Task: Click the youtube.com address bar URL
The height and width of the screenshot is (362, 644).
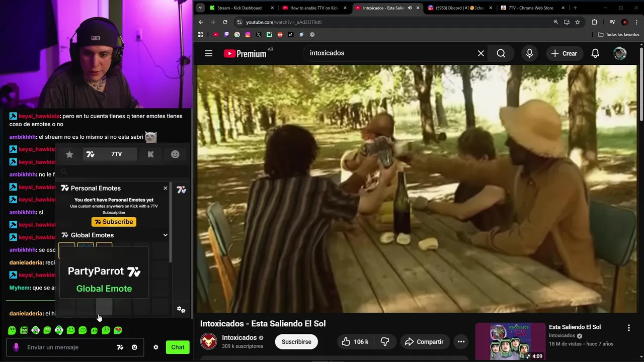Action: coord(284,22)
